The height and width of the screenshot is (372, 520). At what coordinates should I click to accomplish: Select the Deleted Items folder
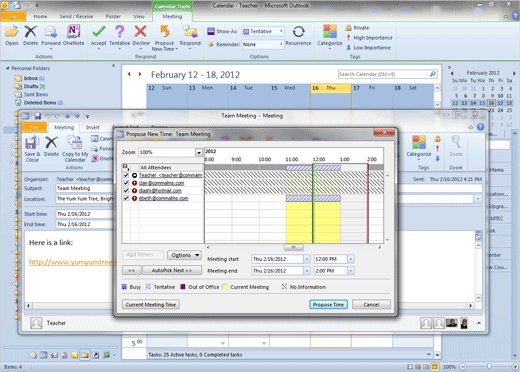pyautogui.click(x=40, y=103)
